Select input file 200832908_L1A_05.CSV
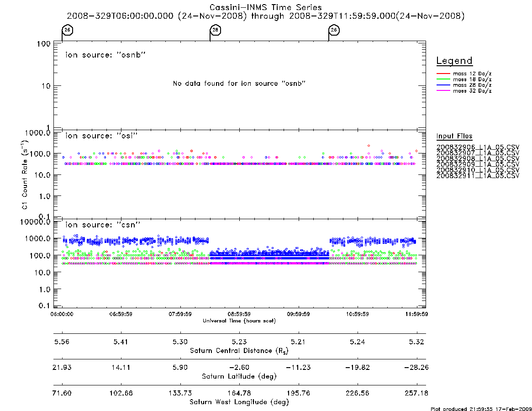This screenshot has height=411, width=532. click(478, 159)
